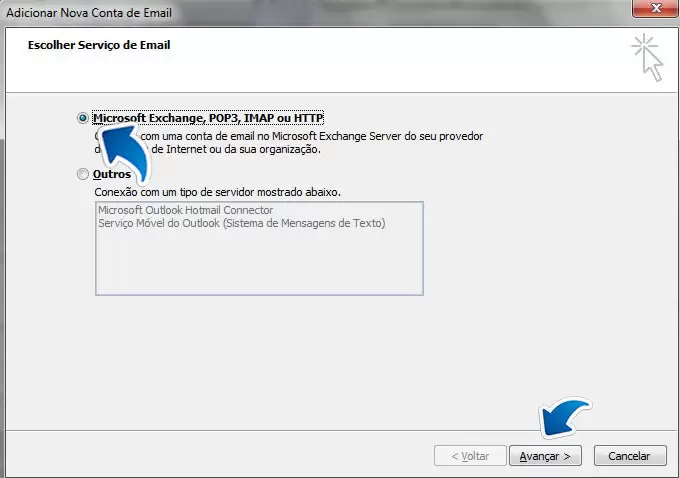The height and width of the screenshot is (478, 680).
Task: Click the Escolher Serviço de Email heading
Action: [99, 45]
